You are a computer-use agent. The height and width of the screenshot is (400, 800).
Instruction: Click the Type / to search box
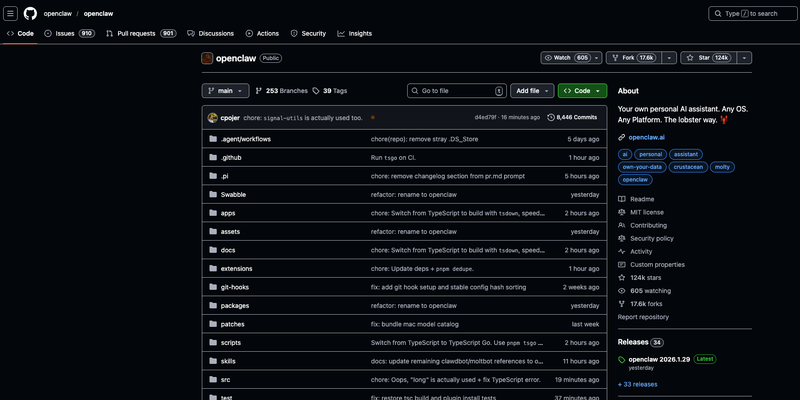(753, 14)
